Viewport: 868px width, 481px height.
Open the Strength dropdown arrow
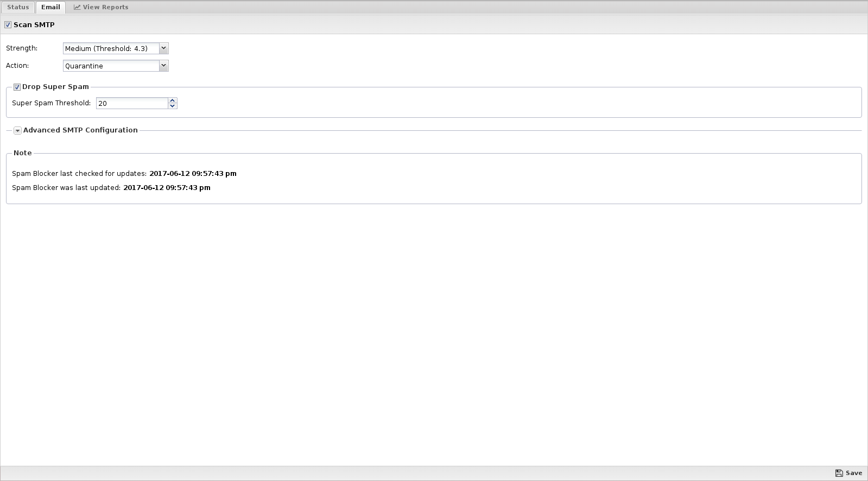tap(163, 48)
